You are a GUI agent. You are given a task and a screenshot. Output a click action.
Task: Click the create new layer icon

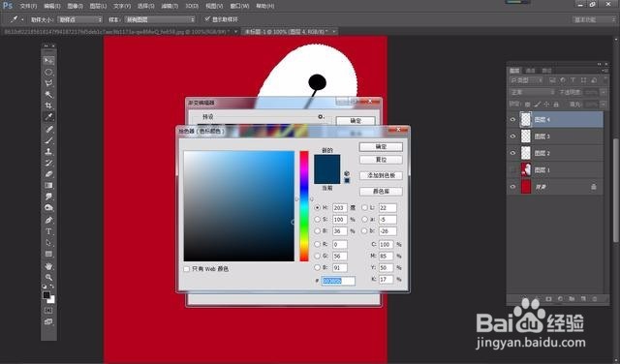click(583, 299)
